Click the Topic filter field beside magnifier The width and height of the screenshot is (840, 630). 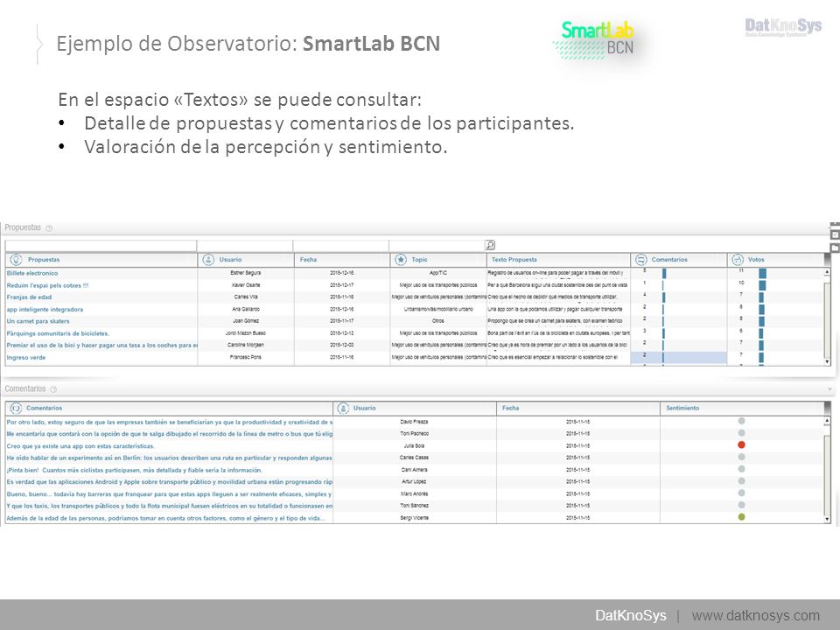point(437,246)
